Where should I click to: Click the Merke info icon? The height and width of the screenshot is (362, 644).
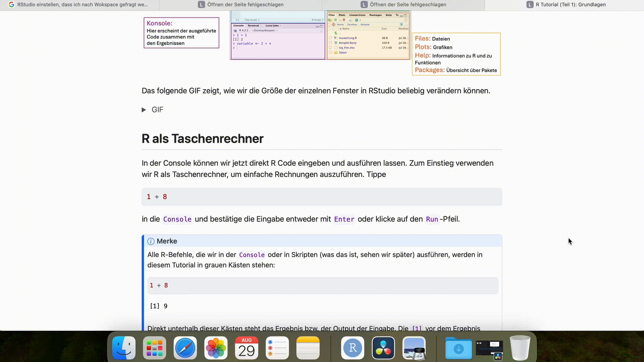[151, 241]
